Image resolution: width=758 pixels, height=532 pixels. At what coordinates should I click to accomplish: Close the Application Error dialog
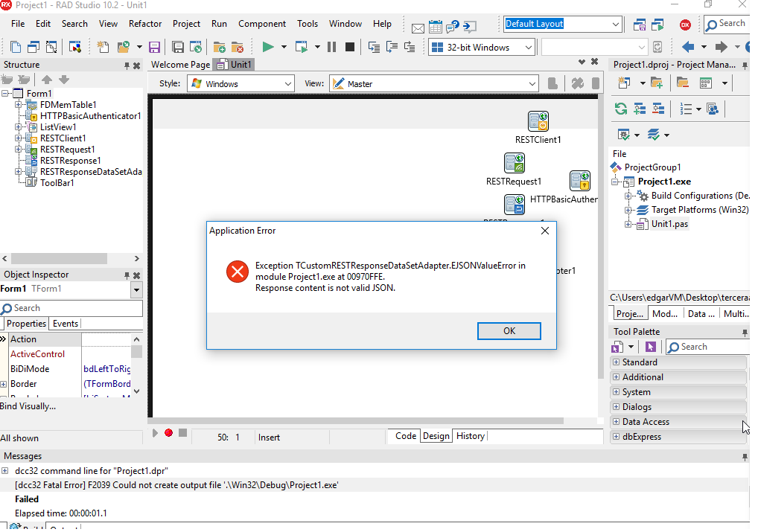(x=545, y=231)
